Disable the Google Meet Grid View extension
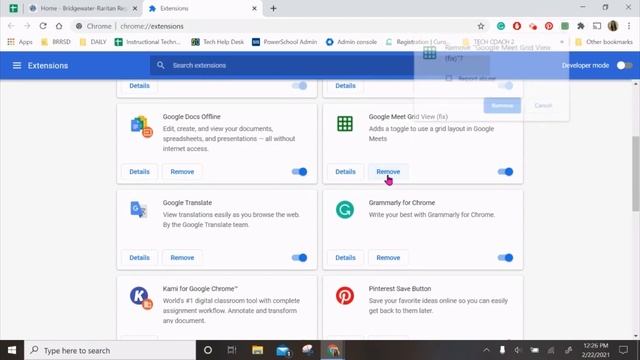Screen dimensions: 640x360 (505, 172)
